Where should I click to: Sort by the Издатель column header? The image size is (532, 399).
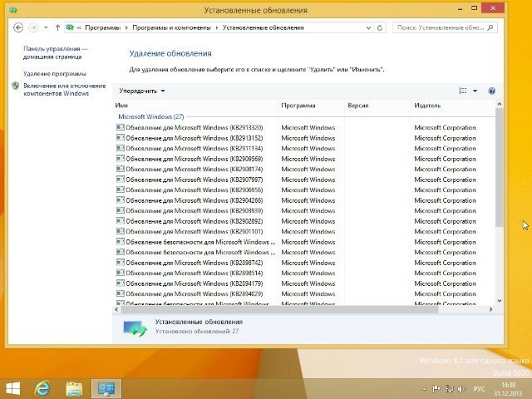(453, 106)
